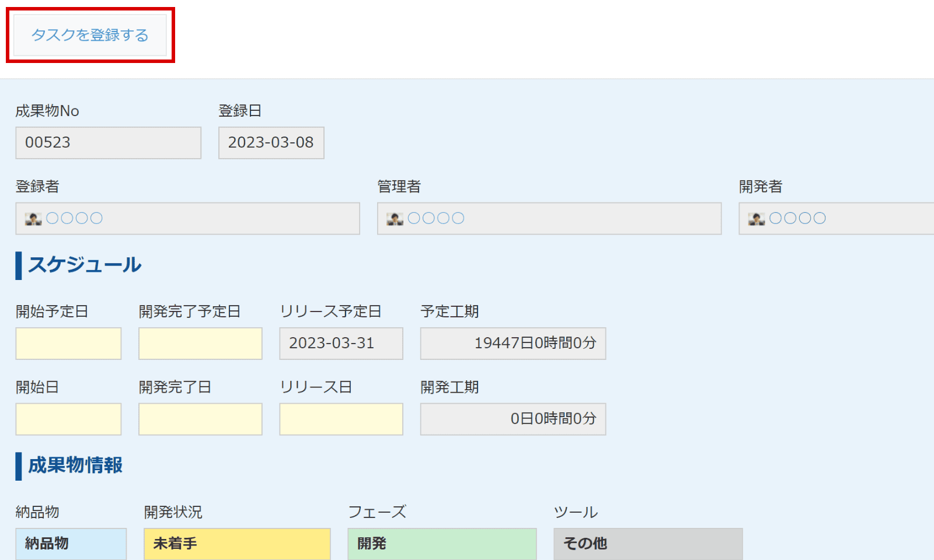Click the 登録者 user avatar icon

point(33,219)
